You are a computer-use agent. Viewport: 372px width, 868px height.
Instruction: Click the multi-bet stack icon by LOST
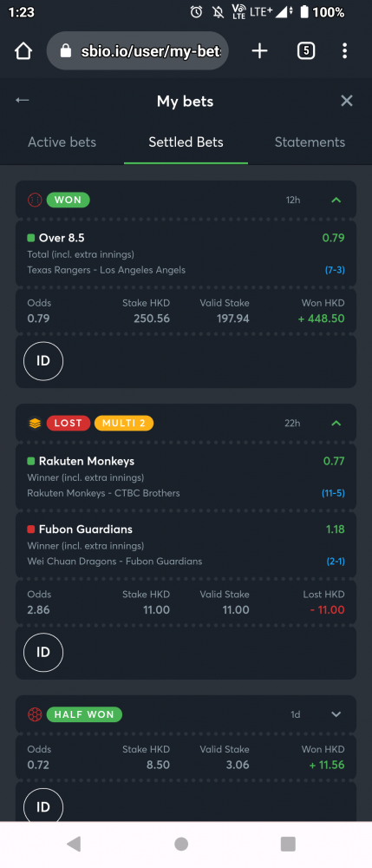pyautogui.click(x=35, y=424)
